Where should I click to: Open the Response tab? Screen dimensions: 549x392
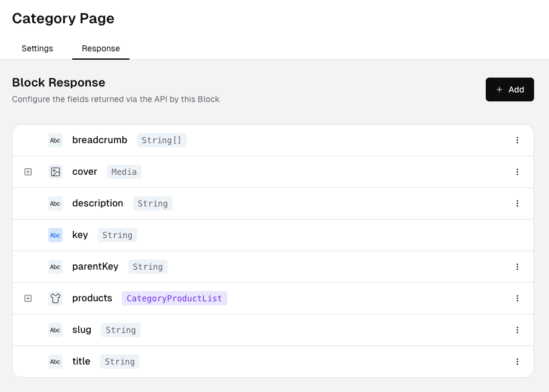[101, 48]
